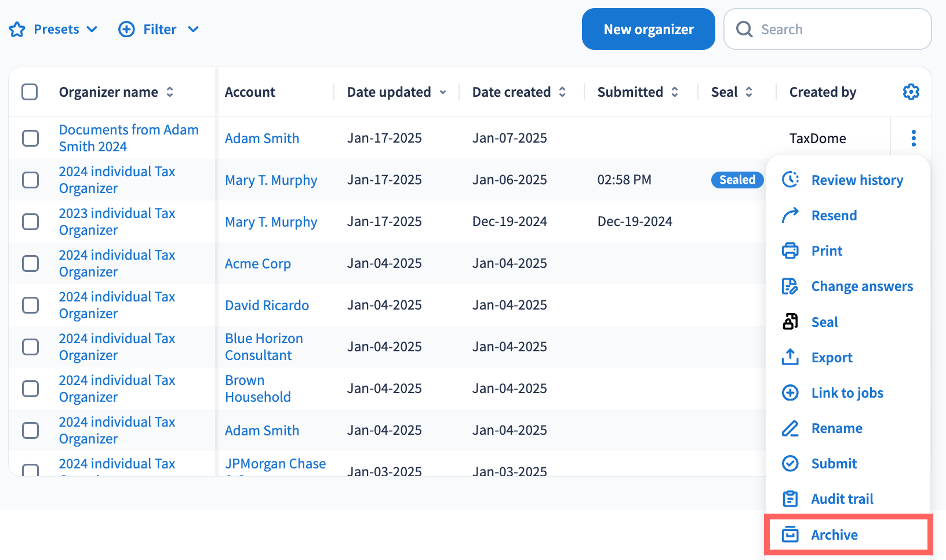This screenshot has width=946, height=560.
Task: Choose Archive from the context menu
Action: tap(834, 534)
